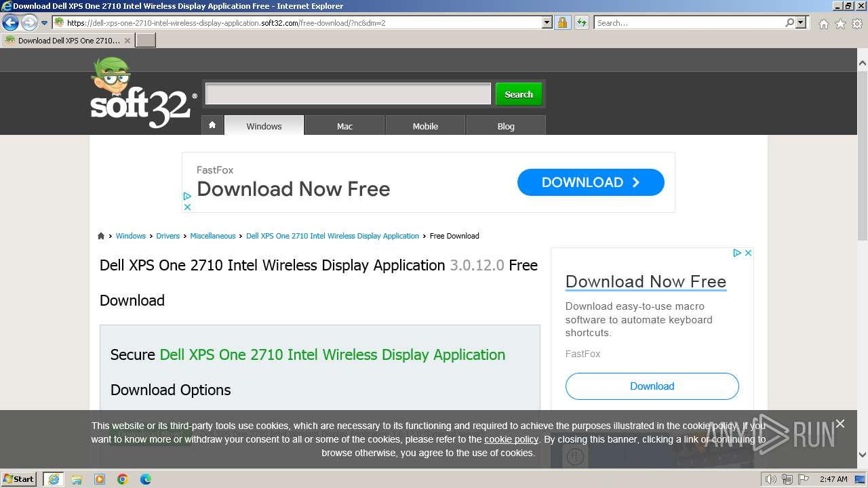
Task: Open the Drivers breadcrumb link
Action: [x=168, y=236]
